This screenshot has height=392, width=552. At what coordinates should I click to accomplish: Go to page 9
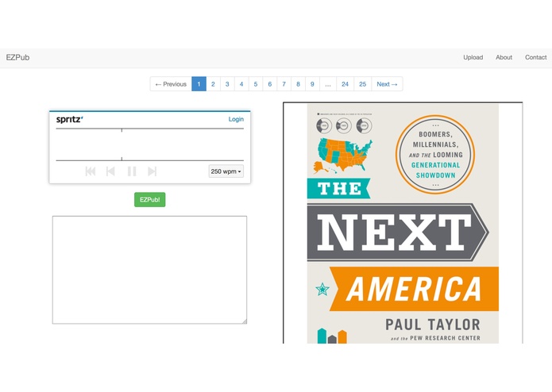click(x=312, y=84)
